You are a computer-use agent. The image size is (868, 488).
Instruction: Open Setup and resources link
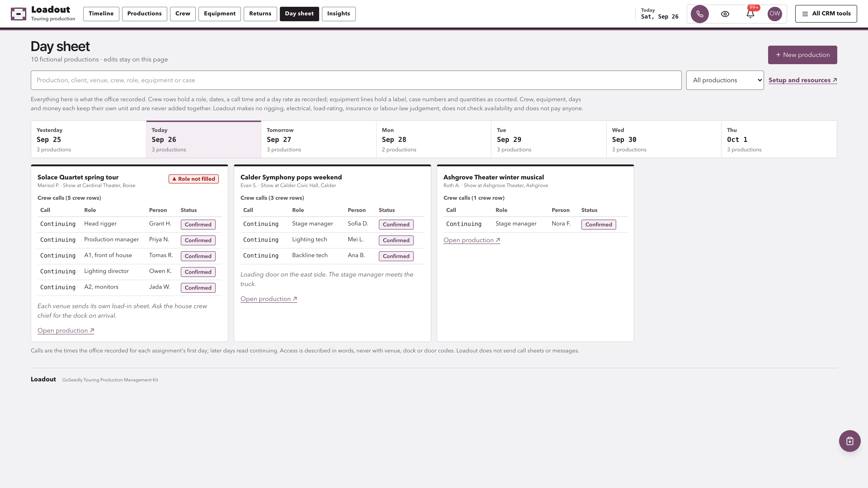pos(803,80)
